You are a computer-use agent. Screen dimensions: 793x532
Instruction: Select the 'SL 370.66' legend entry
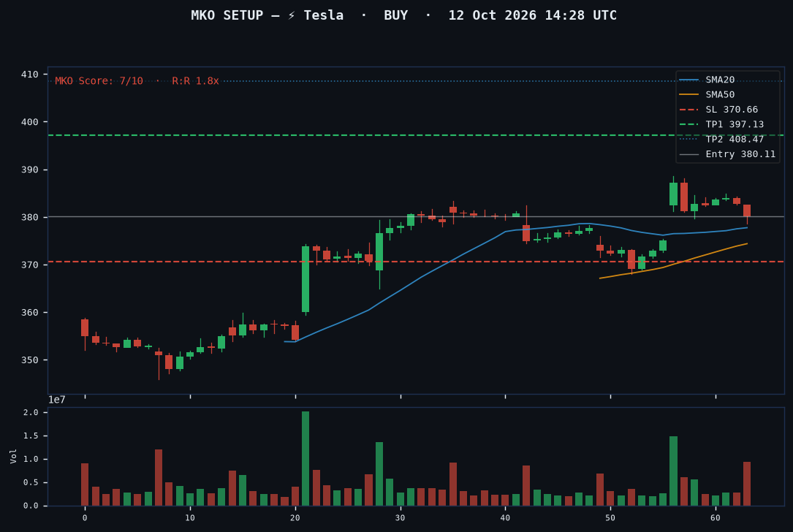[x=718, y=109]
